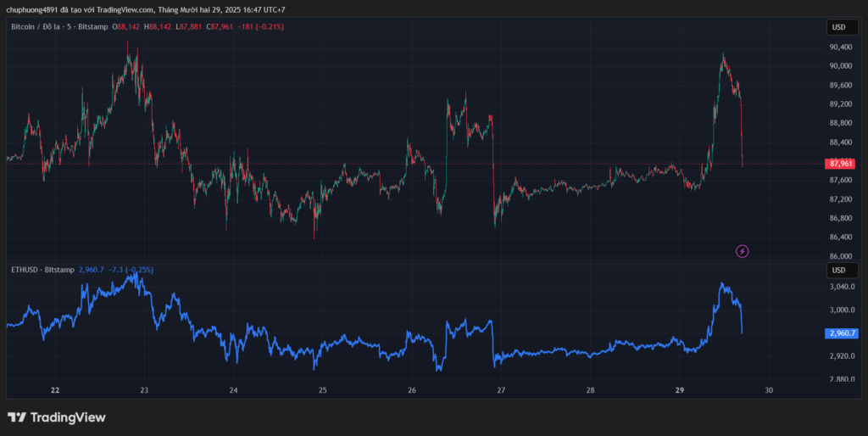The height and width of the screenshot is (436, 868).
Task: Open the USD currency selector on ETHUSD pane
Action: [838, 270]
